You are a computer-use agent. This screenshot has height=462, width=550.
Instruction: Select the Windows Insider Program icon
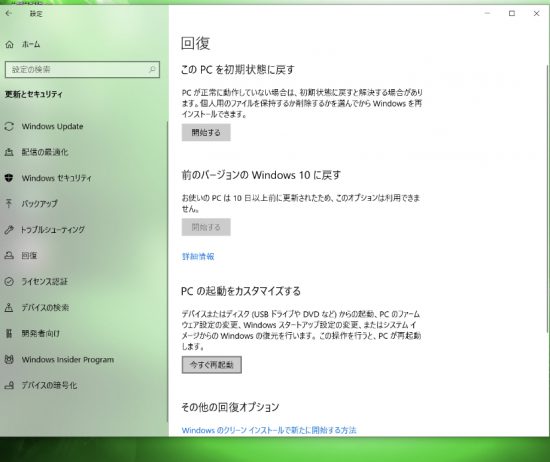coord(9,359)
